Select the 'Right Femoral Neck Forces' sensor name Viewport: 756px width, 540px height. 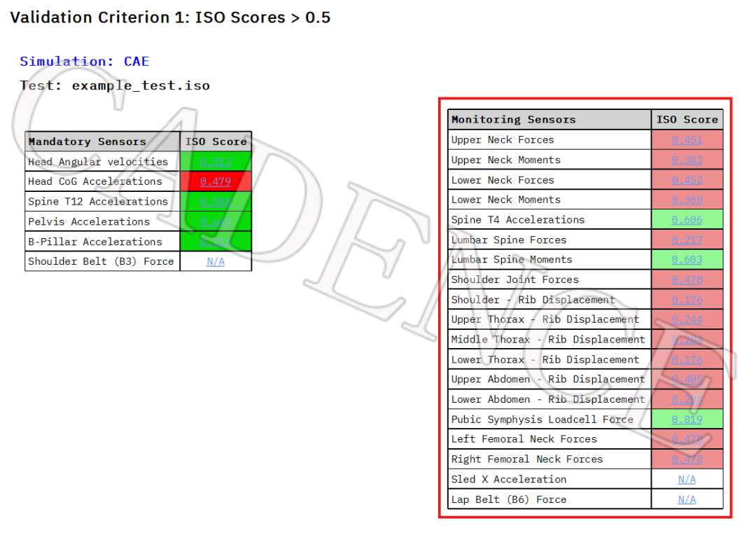(527, 459)
